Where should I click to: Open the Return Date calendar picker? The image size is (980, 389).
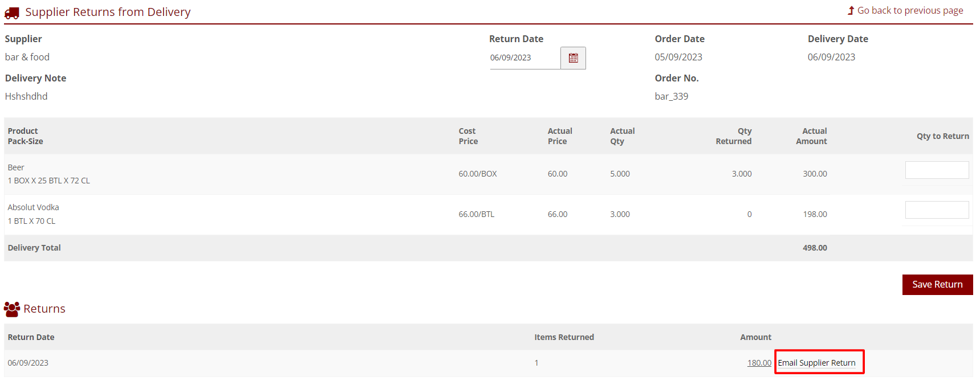point(573,58)
